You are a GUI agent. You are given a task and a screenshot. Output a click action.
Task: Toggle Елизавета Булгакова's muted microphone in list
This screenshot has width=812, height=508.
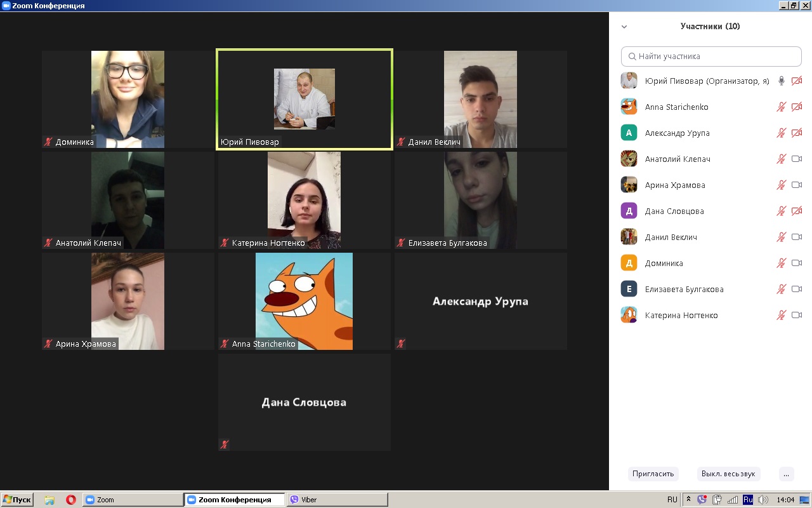point(782,289)
